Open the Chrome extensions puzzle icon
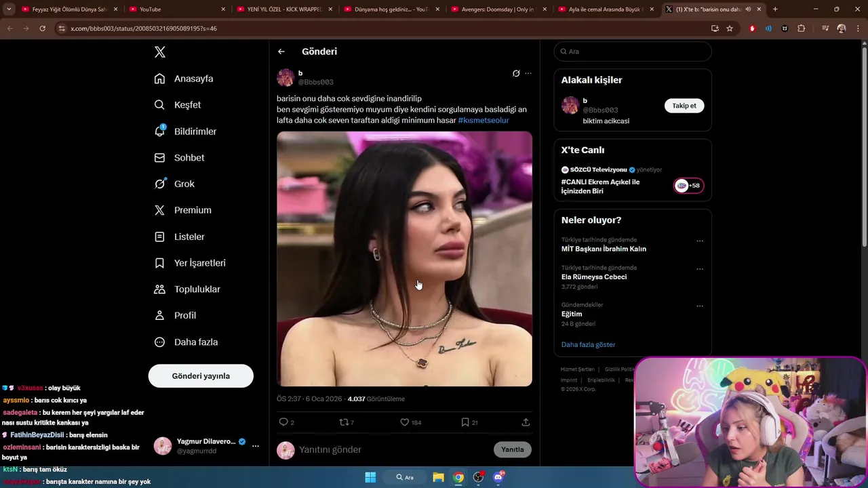 click(802, 28)
